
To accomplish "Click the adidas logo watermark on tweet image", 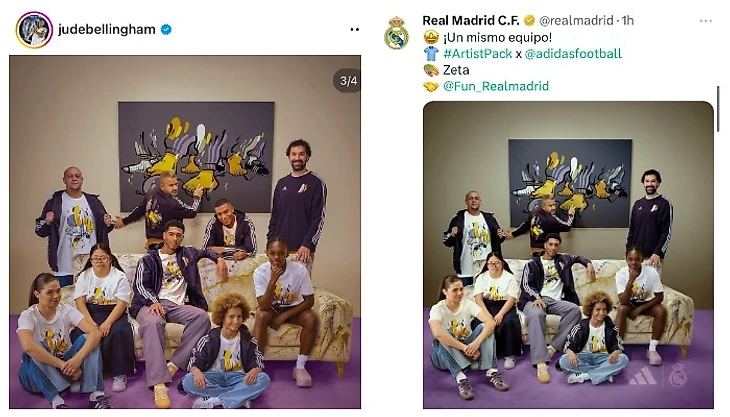I will (642, 375).
